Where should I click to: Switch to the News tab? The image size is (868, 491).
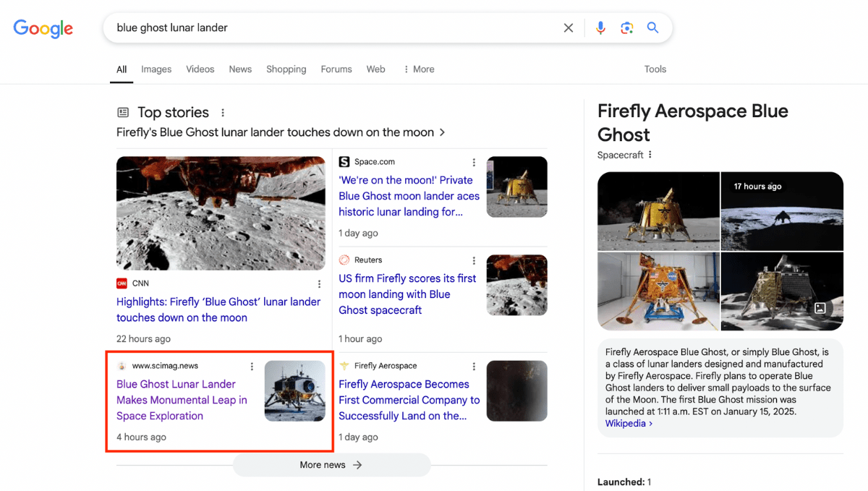[x=240, y=69]
